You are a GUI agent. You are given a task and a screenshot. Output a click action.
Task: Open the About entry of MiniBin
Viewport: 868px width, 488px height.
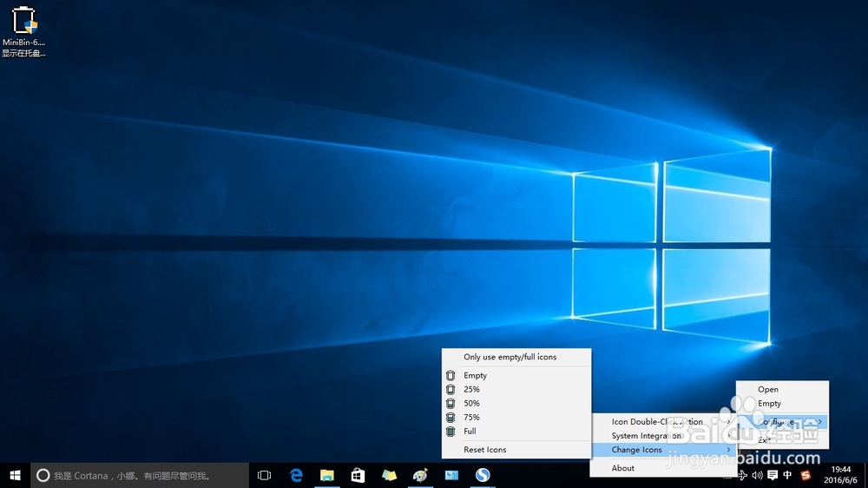[663, 468]
